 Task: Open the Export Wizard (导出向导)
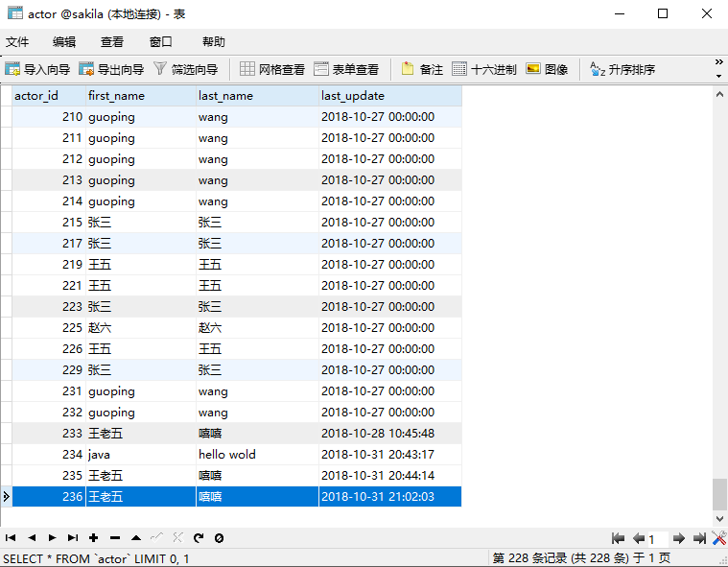pyautogui.click(x=111, y=69)
